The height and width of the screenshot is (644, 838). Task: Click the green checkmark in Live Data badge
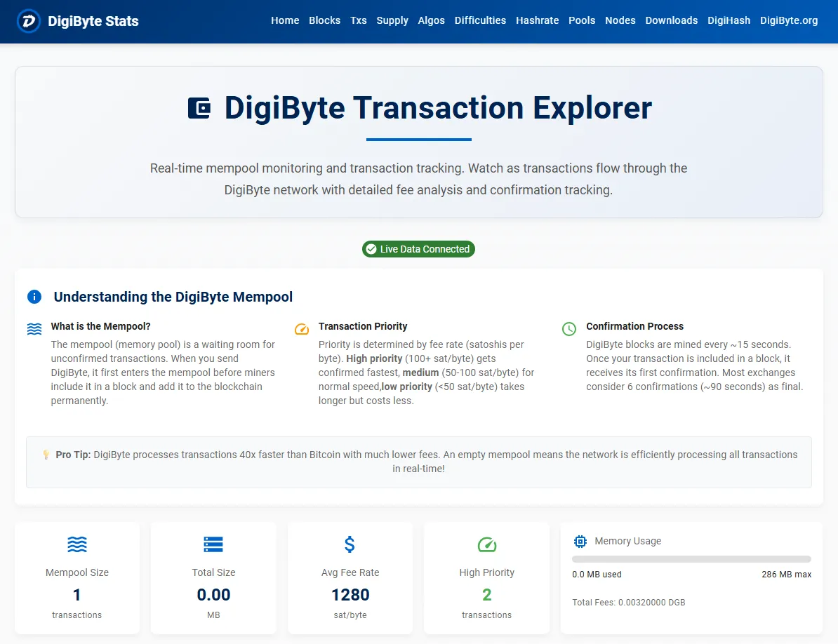371,249
